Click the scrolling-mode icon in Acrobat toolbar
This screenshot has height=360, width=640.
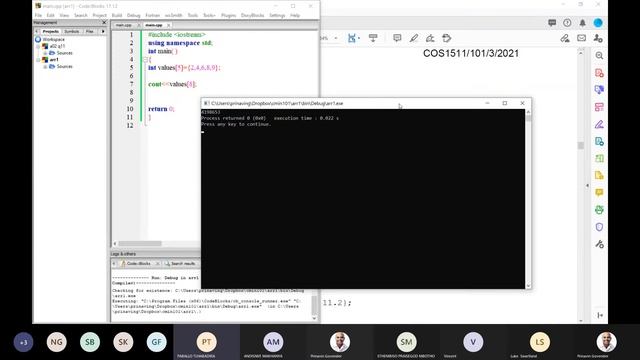pyautogui.click(x=373, y=38)
